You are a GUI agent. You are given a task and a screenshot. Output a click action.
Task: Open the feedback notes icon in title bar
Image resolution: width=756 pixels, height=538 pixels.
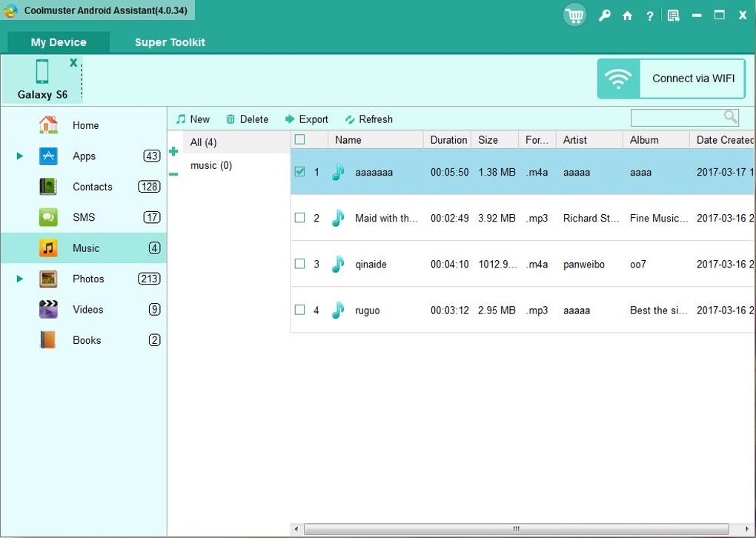point(673,16)
